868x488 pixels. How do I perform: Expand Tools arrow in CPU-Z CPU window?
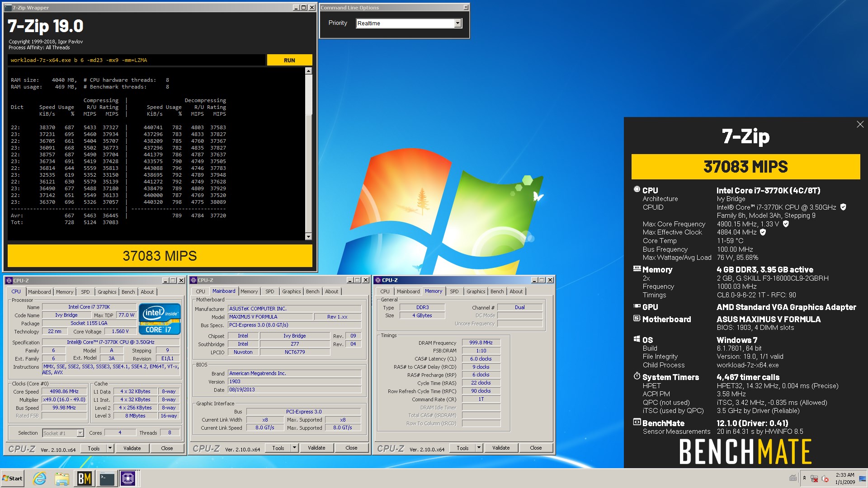(109, 448)
